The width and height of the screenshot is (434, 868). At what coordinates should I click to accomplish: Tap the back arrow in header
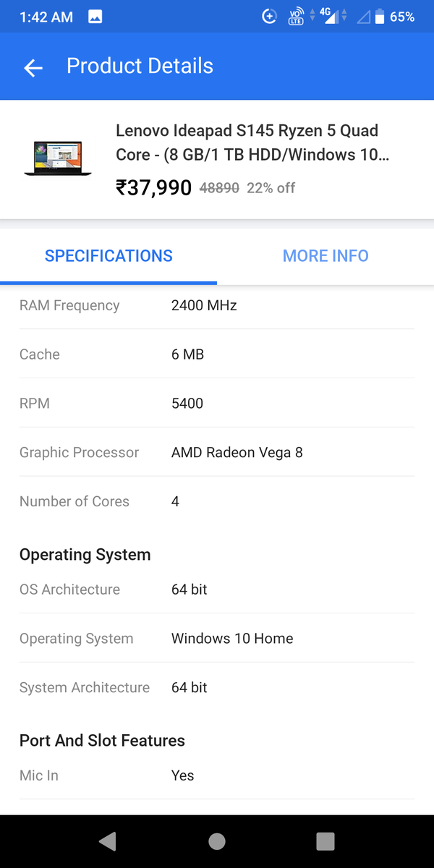(33, 67)
